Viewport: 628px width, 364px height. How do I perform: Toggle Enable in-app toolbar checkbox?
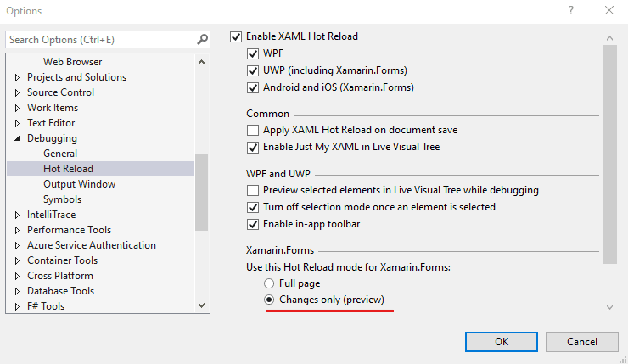(x=253, y=224)
